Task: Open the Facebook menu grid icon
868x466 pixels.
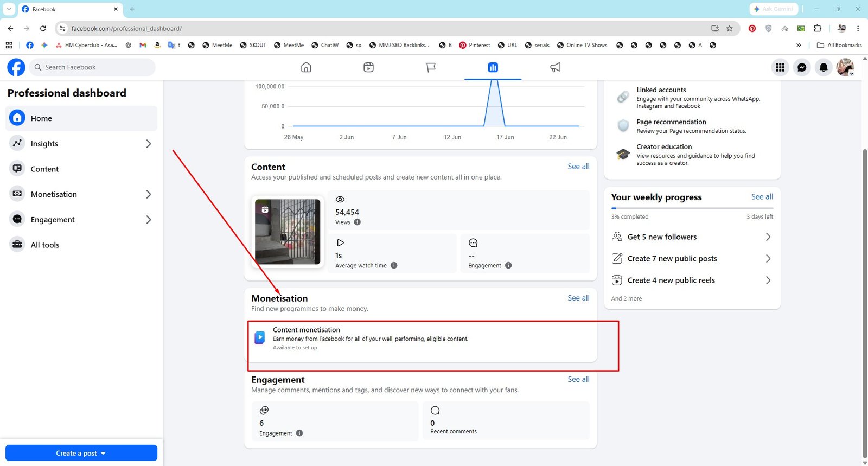Action: [x=780, y=67]
